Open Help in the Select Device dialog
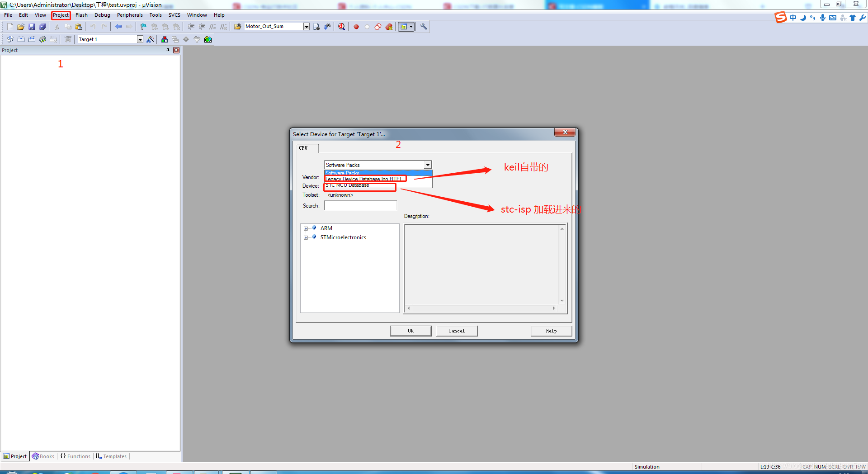Screen dimensions: 868x474 tap(551, 331)
